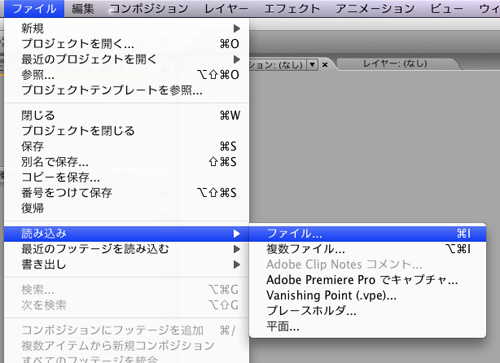This screenshot has width=500, height=363.
Task: Select ファイル... in import submenu
Action: click(368, 234)
